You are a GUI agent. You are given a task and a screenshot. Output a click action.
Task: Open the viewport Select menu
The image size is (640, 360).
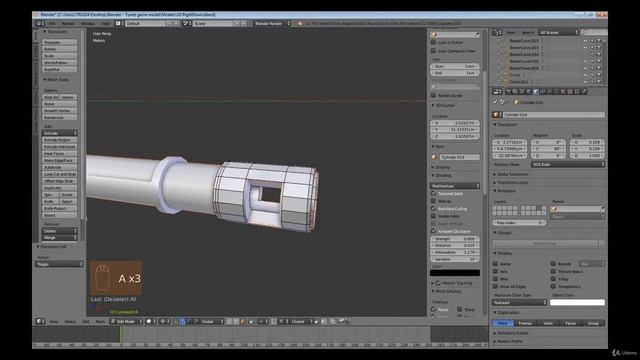click(70, 322)
